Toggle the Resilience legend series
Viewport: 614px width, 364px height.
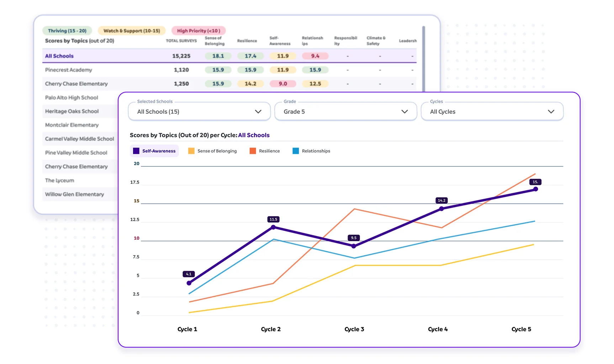[x=265, y=151]
